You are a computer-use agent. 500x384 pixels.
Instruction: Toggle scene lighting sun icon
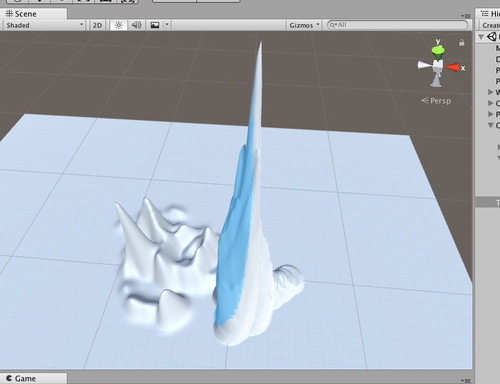pyautogui.click(x=118, y=25)
